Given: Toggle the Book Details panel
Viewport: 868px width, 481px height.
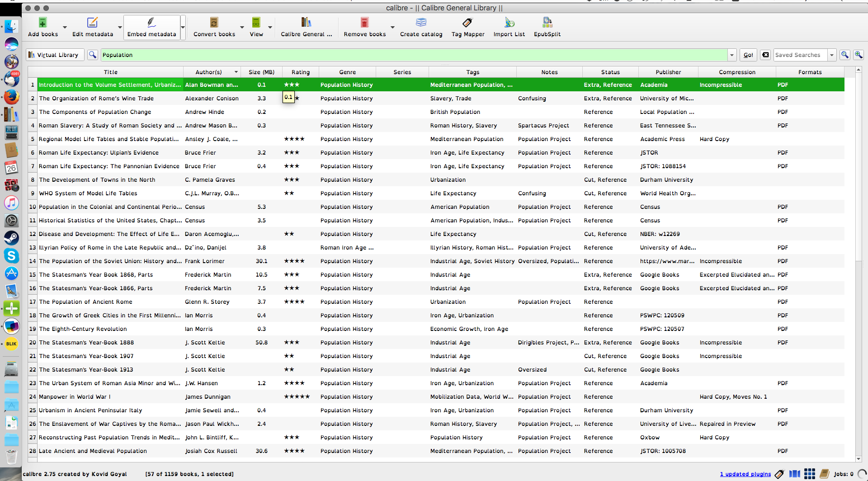Looking at the screenshot, I should (x=824, y=474).
